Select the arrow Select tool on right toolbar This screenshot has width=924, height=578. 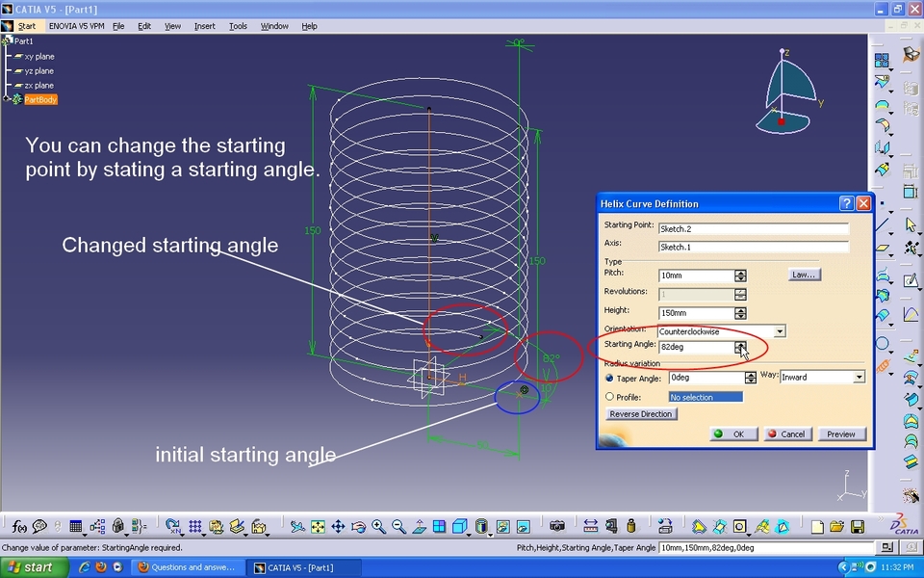[910, 223]
